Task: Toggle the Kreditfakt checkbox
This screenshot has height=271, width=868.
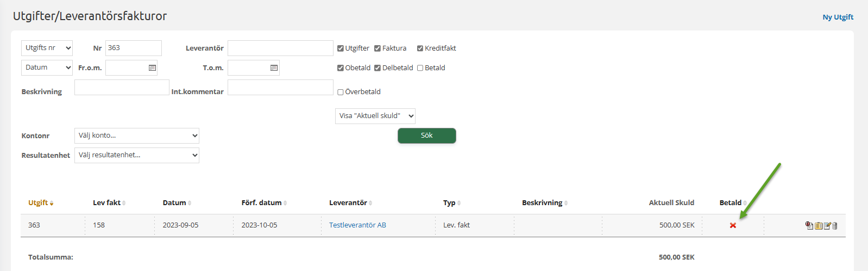Action: (x=420, y=48)
